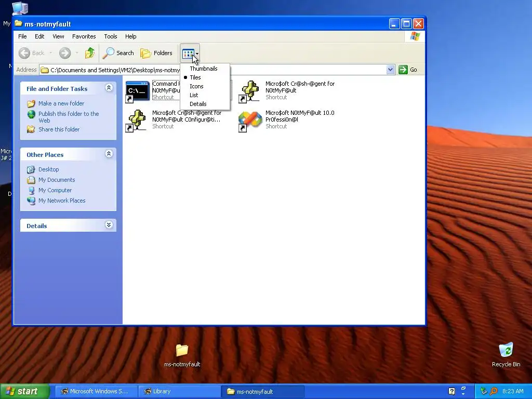
Task: Open My Documents link
Action: pyautogui.click(x=57, y=180)
